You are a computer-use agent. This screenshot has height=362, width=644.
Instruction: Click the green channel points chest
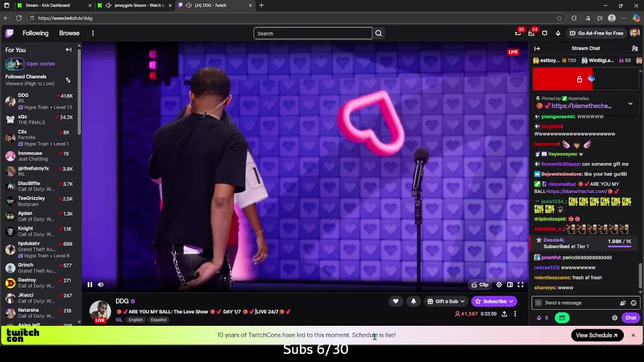562,318
